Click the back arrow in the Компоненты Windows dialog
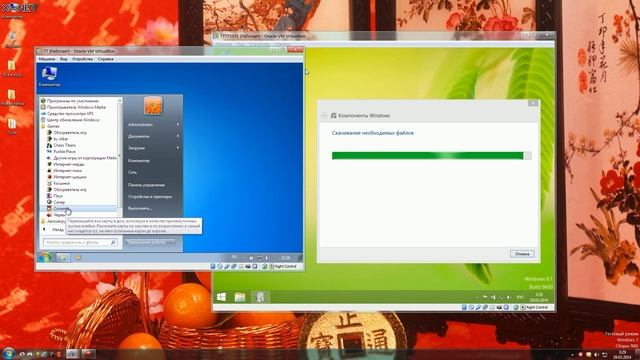 [324, 116]
